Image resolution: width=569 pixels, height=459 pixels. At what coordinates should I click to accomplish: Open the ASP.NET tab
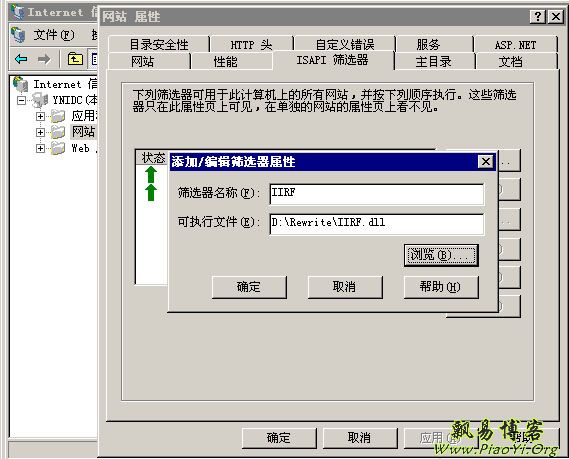(x=515, y=45)
